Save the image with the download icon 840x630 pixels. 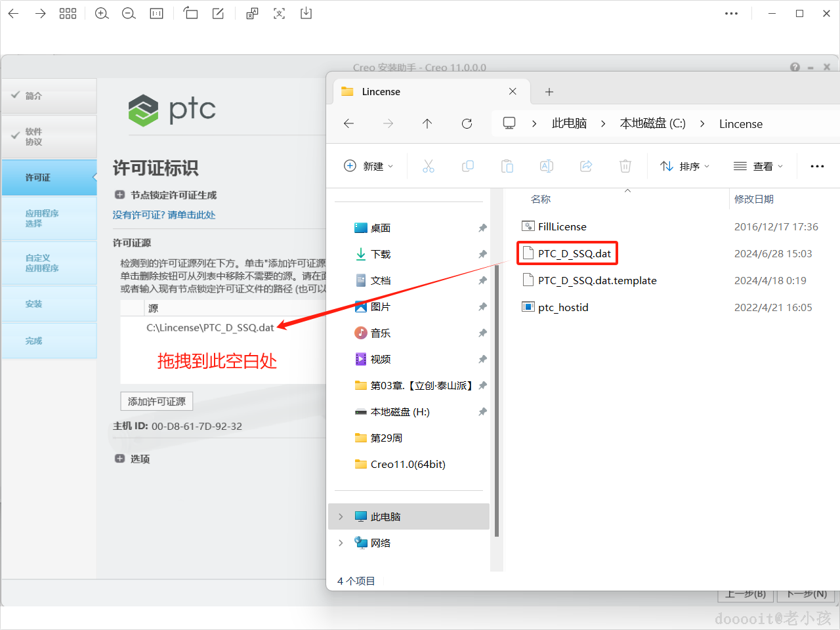click(x=306, y=13)
